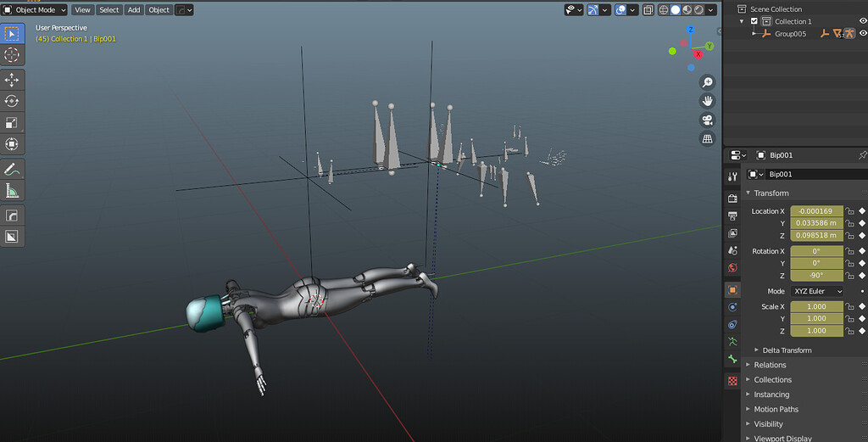This screenshot has width=868, height=442.
Task: Hide Collection 1 with eye icon
Action: 863,21
